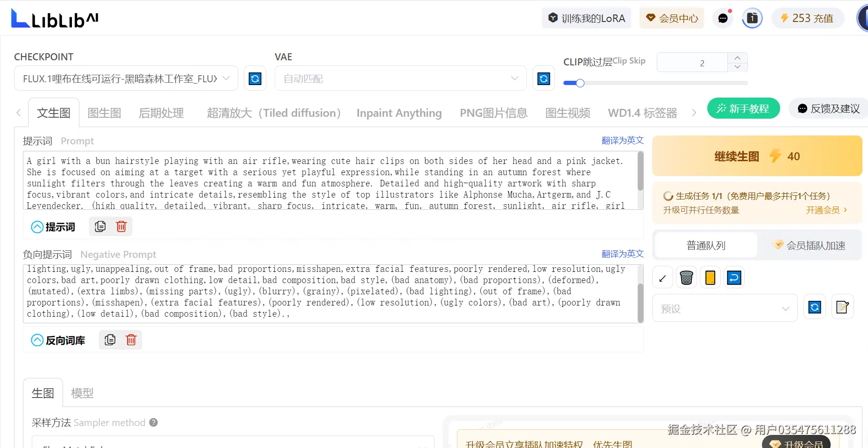Click 训练我的LoRA button

click(x=586, y=18)
